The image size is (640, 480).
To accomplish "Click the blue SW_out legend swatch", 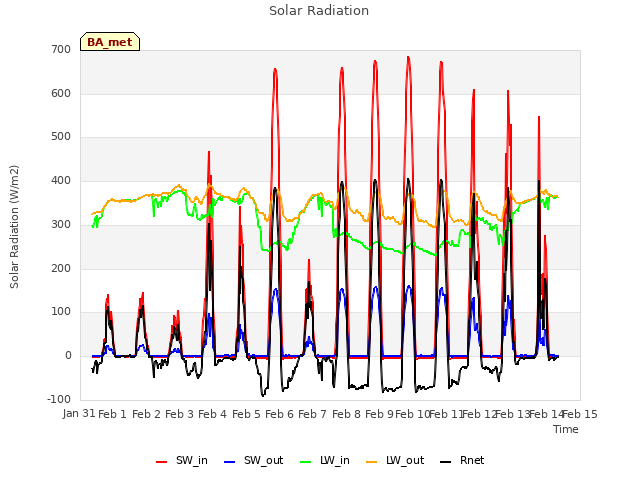I will click(x=230, y=462).
